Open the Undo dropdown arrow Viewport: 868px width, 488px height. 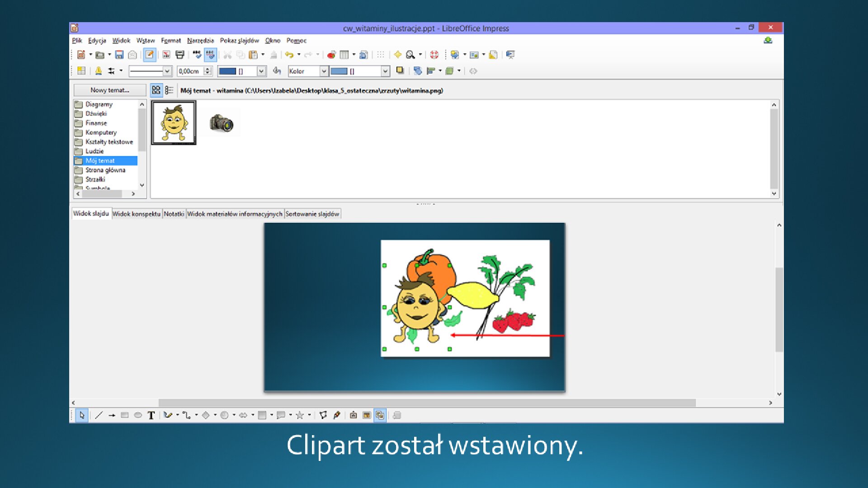coord(299,55)
